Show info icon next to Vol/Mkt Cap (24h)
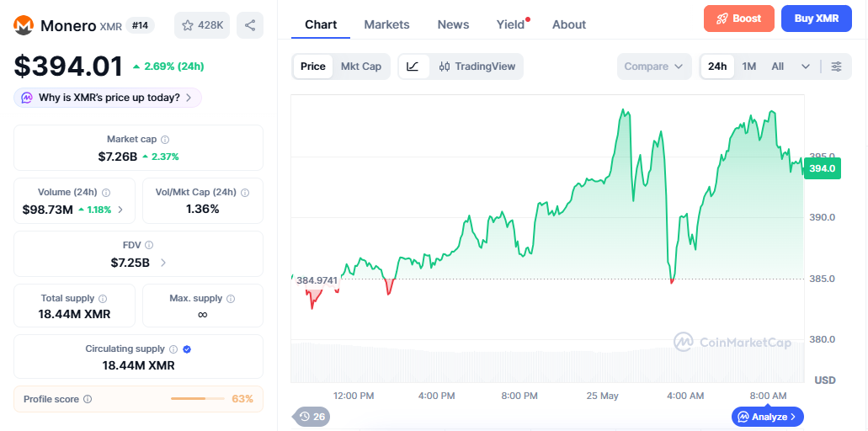The image size is (868, 431). pos(245,193)
